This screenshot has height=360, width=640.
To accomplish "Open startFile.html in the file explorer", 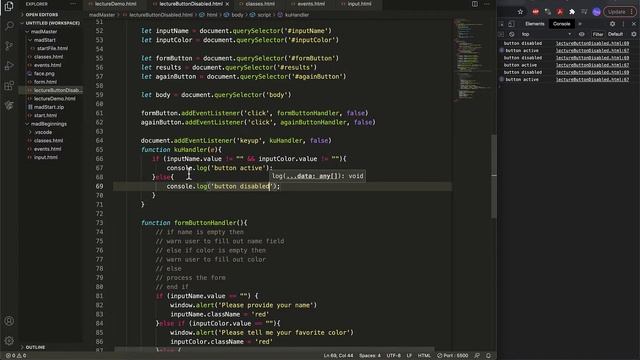I will point(52,48).
